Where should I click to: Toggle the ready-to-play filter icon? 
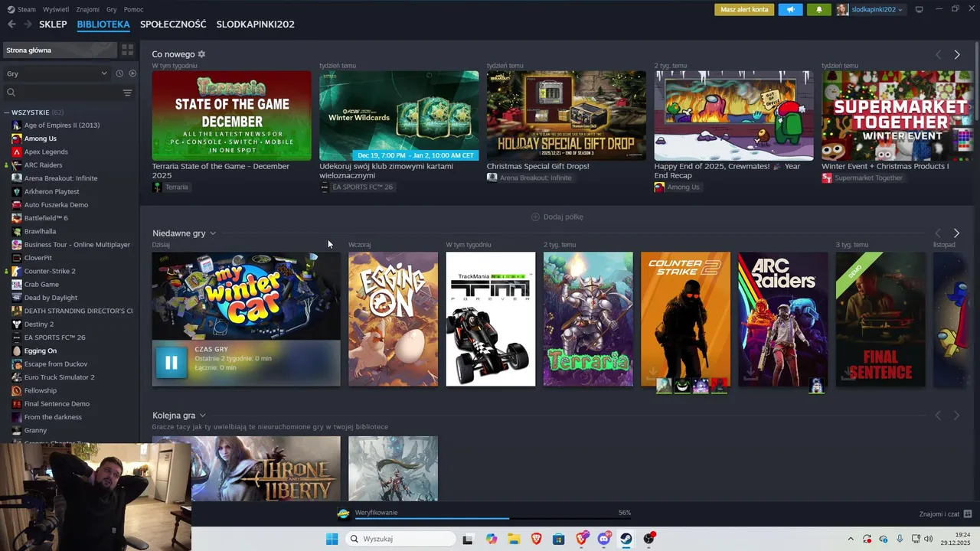click(132, 73)
